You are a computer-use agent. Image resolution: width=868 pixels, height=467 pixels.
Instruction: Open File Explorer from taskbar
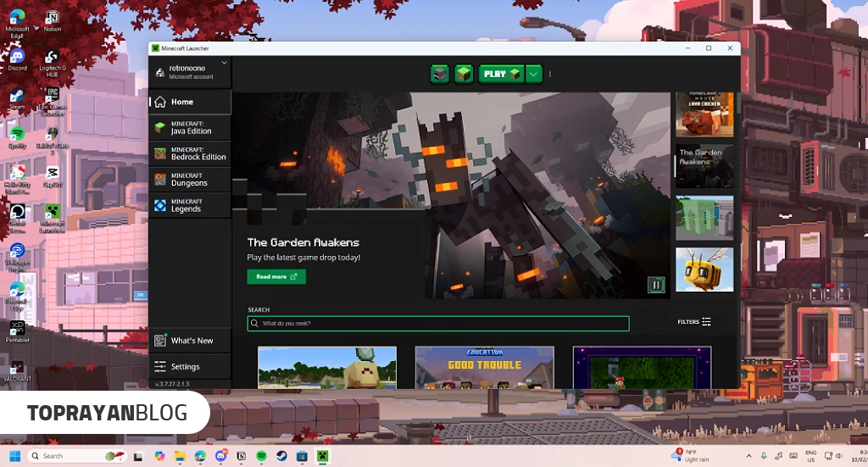pos(180,456)
